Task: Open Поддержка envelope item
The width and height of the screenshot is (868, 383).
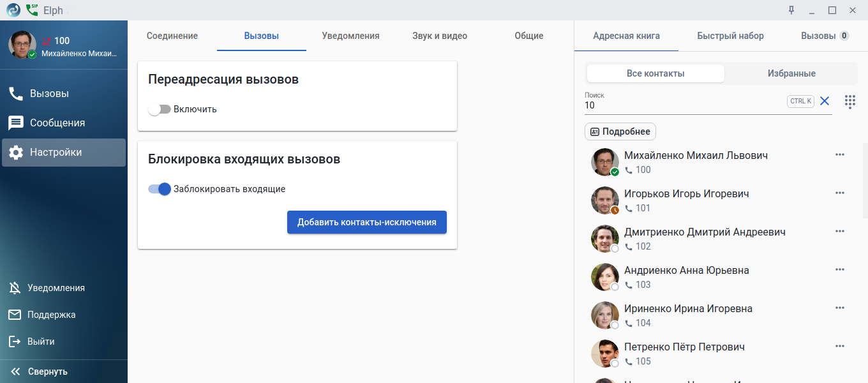Action: click(64, 315)
